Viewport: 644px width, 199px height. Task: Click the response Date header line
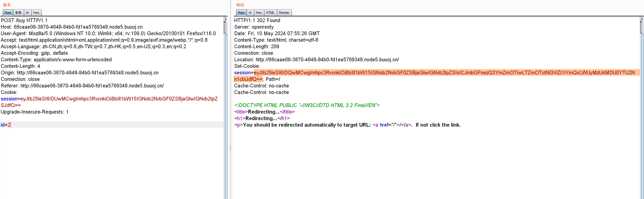coord(277,33)
